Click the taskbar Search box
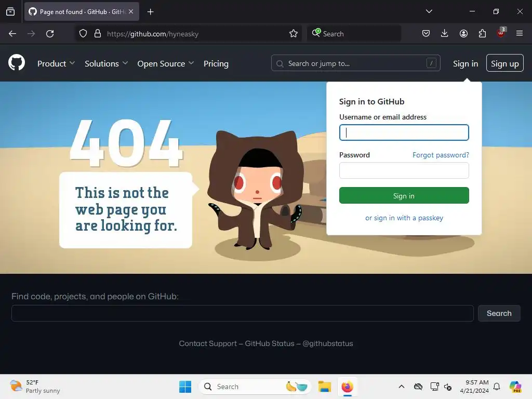 (x=255, y=387)
